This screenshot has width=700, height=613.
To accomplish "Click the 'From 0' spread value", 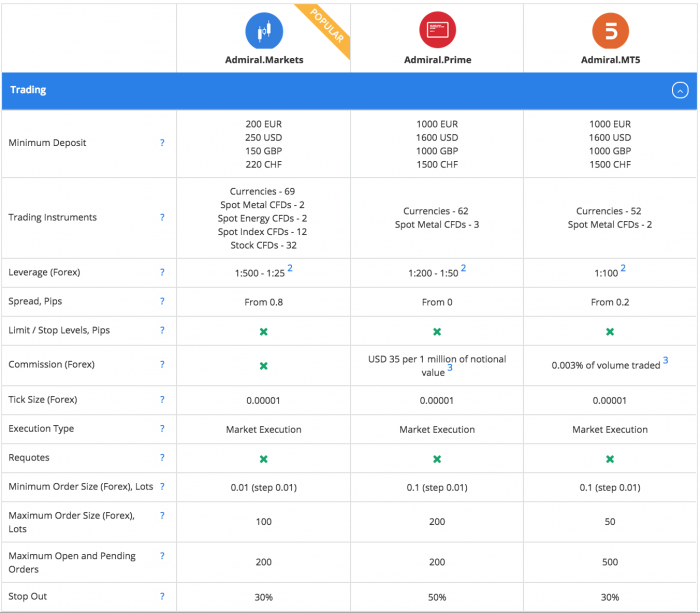I will [x=437, y=302].
